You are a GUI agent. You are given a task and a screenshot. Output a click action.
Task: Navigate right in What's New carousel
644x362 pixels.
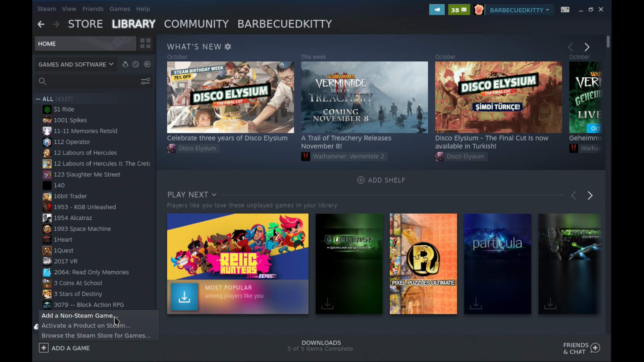click(587, 47)
